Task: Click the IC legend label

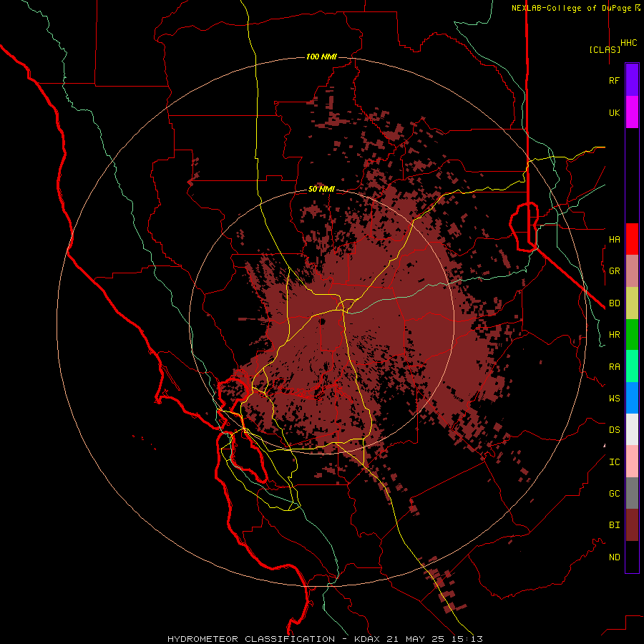Action: click(x=615, y=462)
